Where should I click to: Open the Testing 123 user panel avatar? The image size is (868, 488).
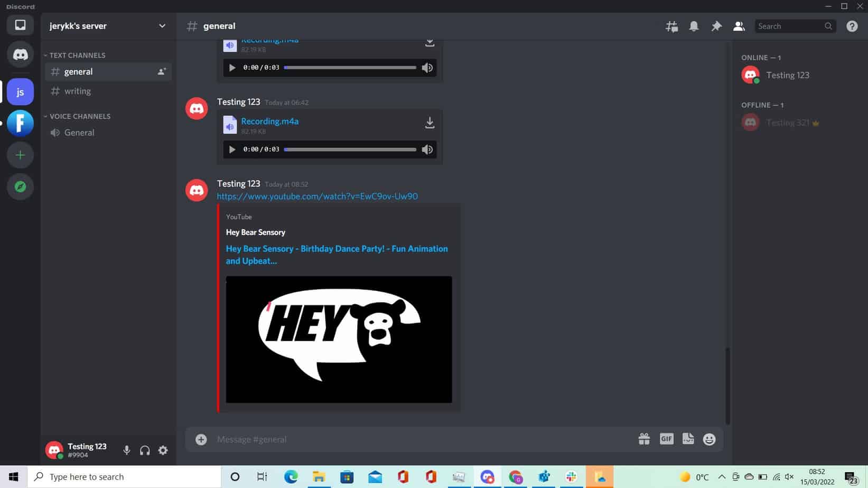coord(54,450)
